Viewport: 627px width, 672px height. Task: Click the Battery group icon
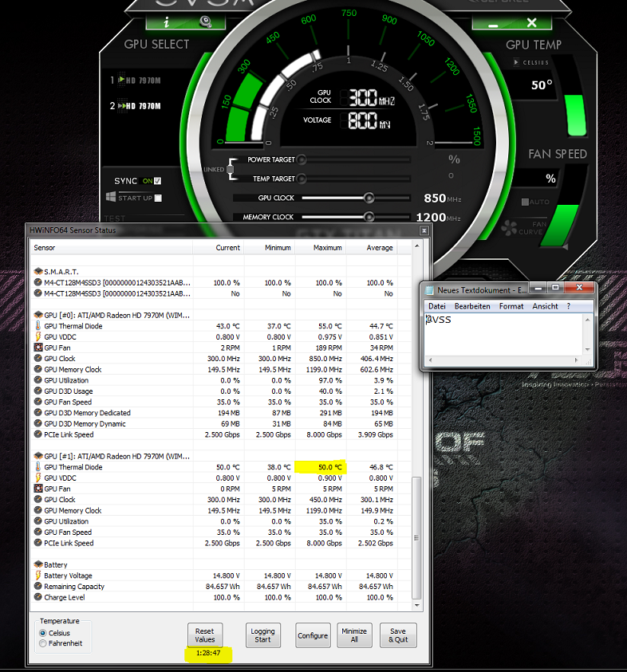pos(38,564)
